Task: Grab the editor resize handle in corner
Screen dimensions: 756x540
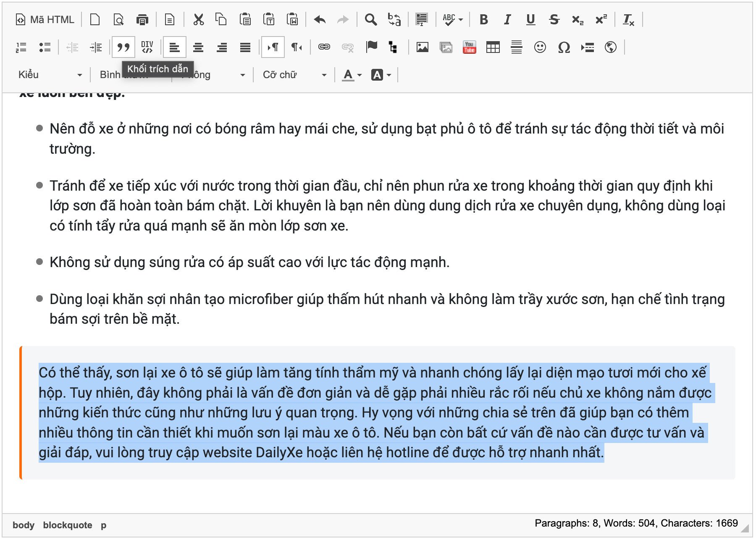Action: pos(745,528)
